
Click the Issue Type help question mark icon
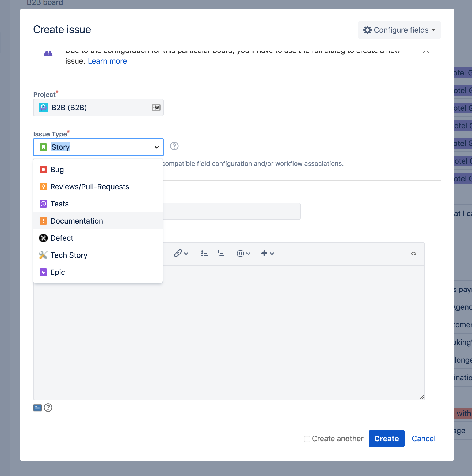tap(174, 146)
